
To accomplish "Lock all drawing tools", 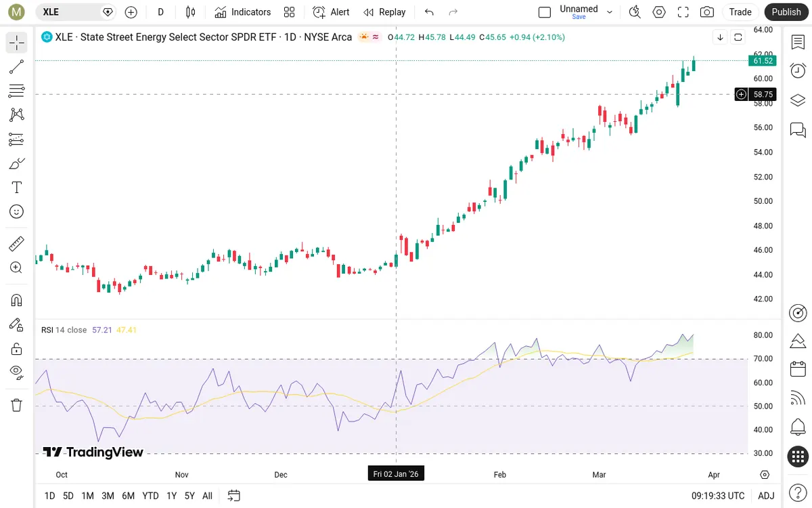I will click(17, 349).
